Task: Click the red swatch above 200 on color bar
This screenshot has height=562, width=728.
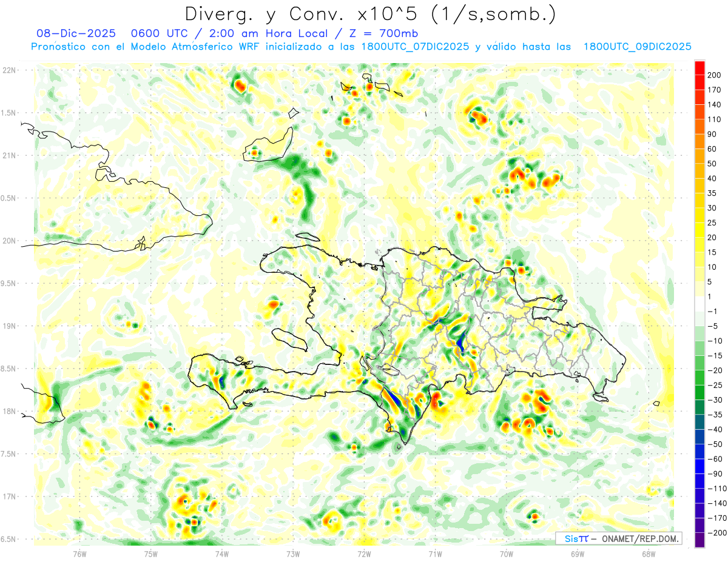Action: coord(699,67)
